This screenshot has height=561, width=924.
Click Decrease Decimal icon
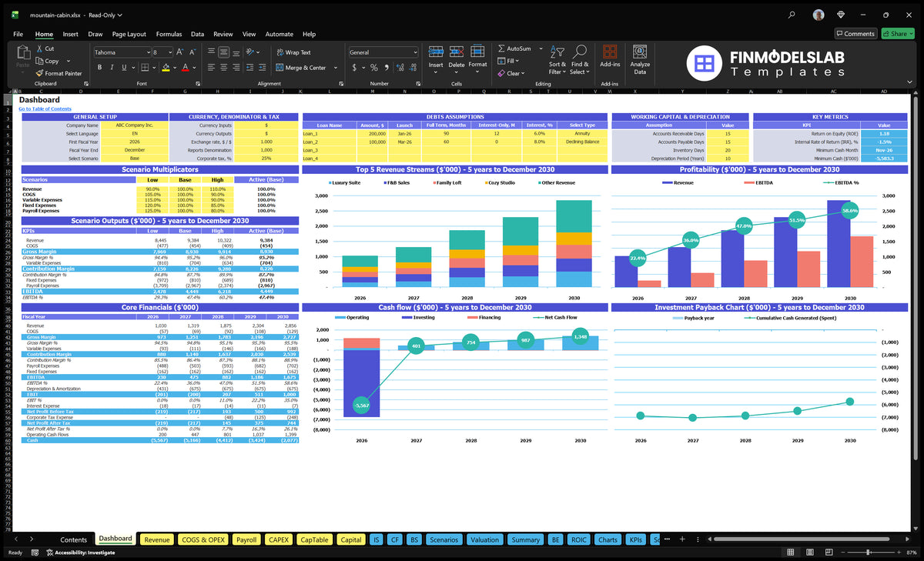(413, 68)
